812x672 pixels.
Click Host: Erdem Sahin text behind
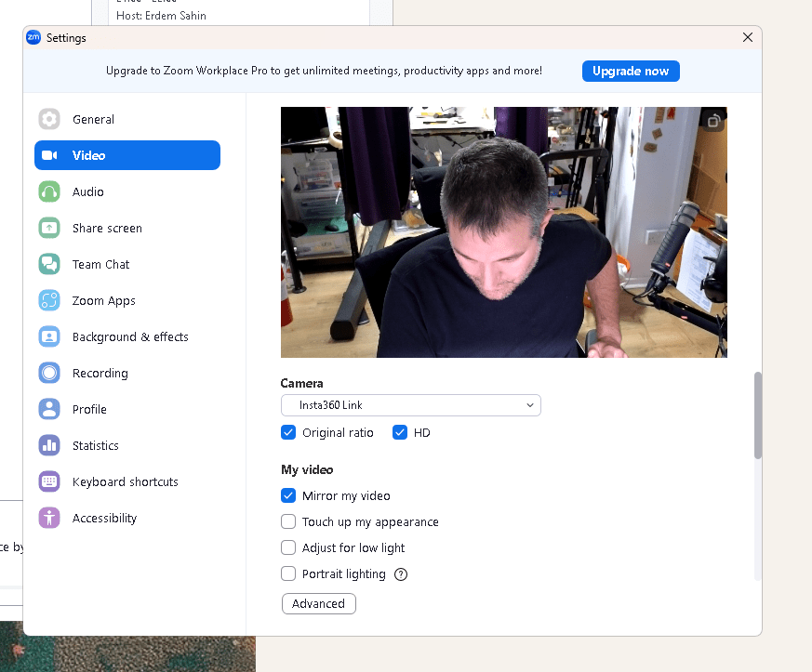161,16
